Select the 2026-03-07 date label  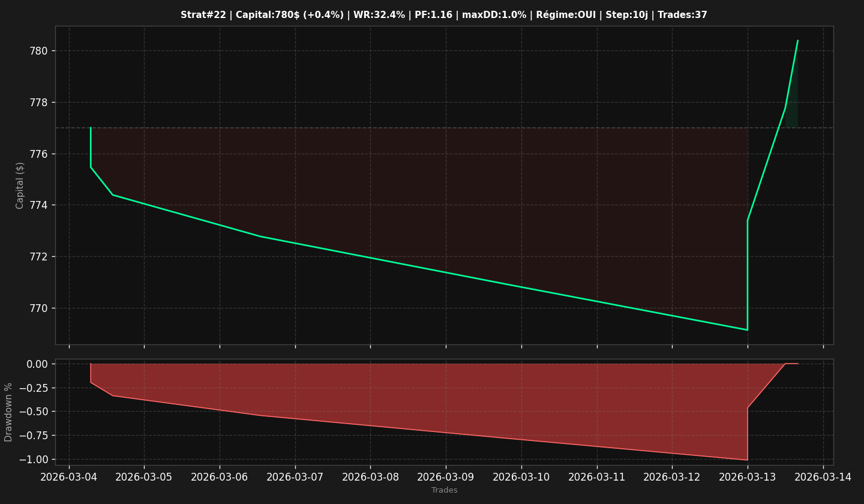tap(295, 477)
